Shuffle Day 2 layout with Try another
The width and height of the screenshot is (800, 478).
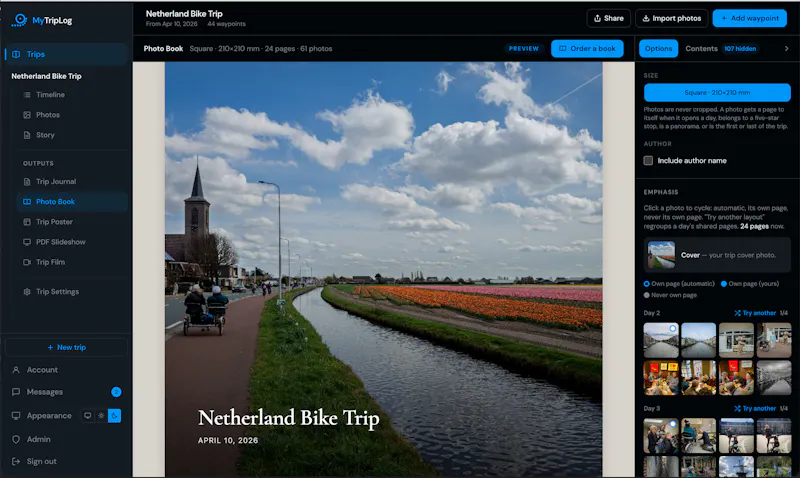(755, 313)
